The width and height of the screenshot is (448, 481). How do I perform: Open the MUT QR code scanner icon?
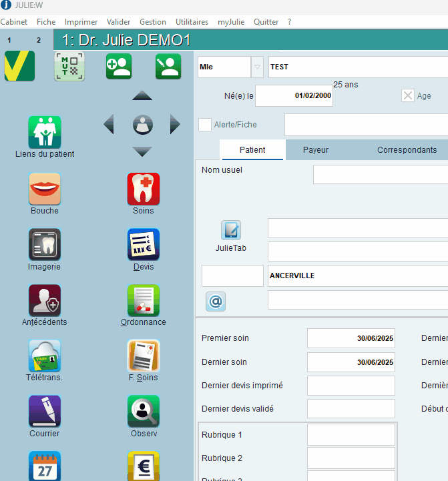[x=69, y=66]
